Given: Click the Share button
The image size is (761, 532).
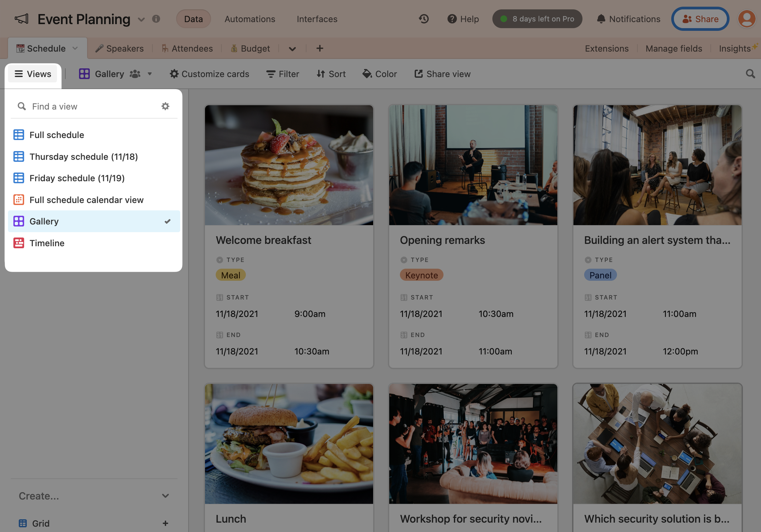Looking at the screenshot, I should tap(700, 19).
